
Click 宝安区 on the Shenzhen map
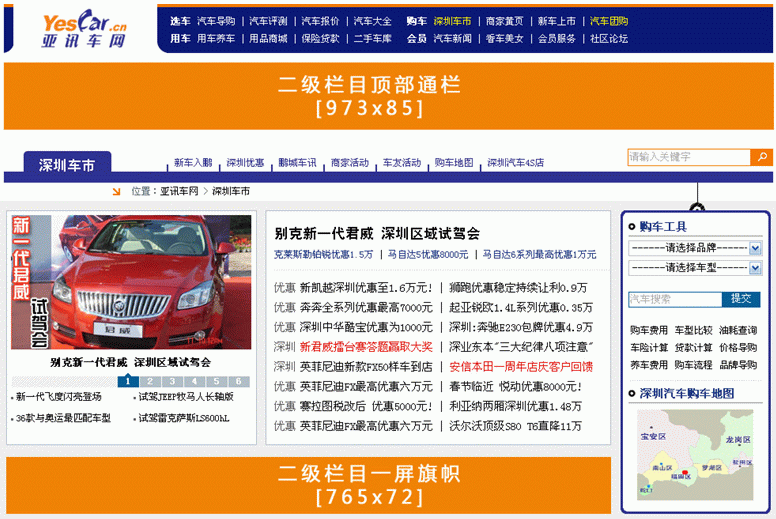tap(652, 437)
